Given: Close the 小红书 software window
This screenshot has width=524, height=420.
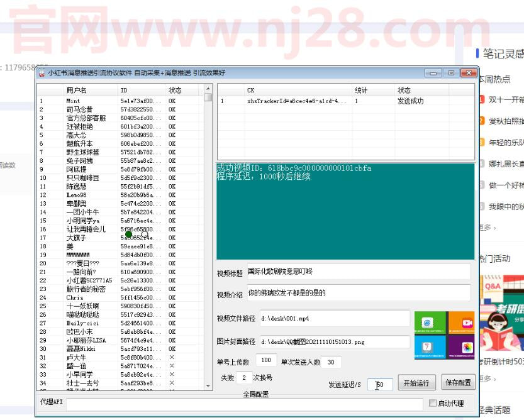Looking at the screenshot, I should pyautogui.click(x=467, y=73).
